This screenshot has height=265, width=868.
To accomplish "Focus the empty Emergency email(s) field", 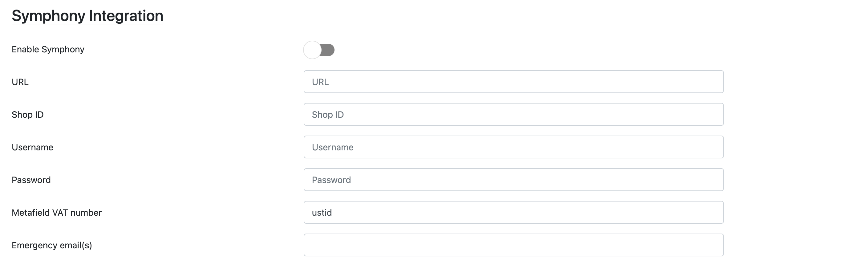I will pyautogui.click(x=513, y=245).
